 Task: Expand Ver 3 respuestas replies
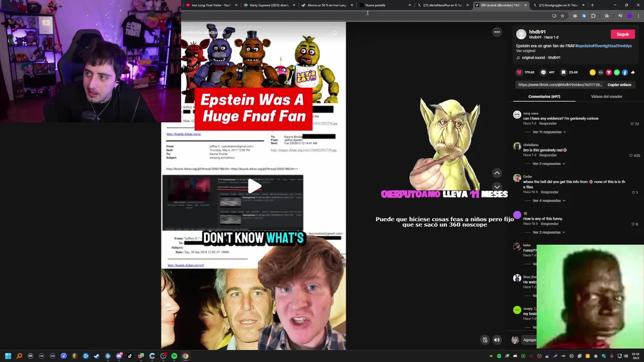click(548, 164)
